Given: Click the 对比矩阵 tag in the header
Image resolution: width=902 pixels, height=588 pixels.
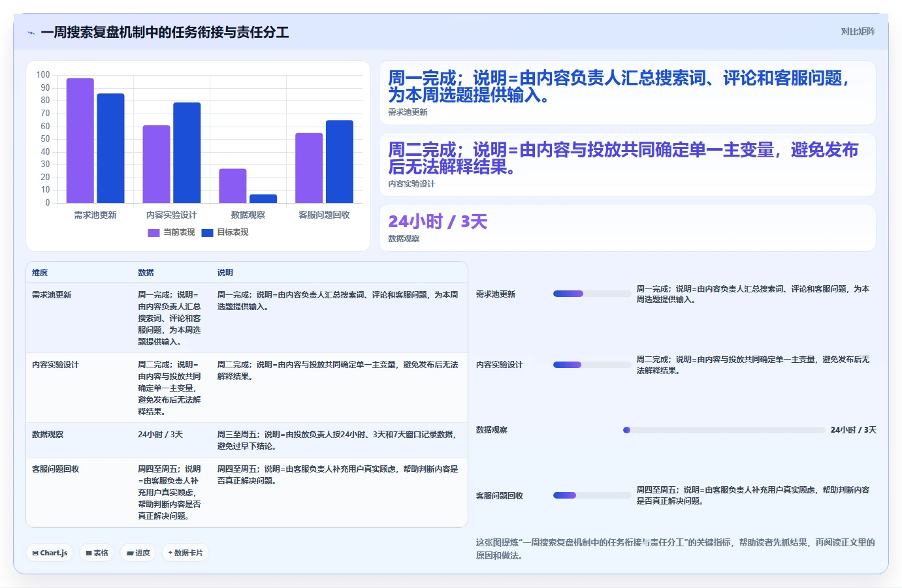Looking at the screenshot, I should click(858, 31).
